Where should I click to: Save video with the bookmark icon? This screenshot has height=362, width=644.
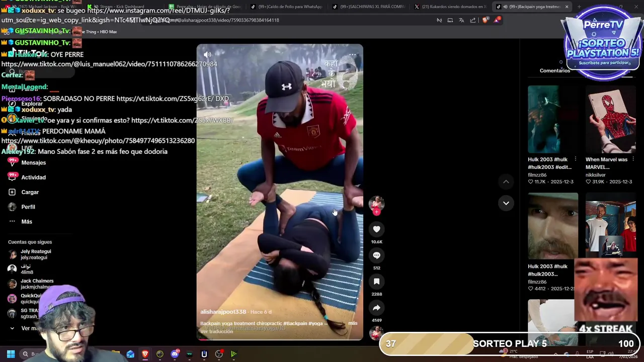[376, 282]
